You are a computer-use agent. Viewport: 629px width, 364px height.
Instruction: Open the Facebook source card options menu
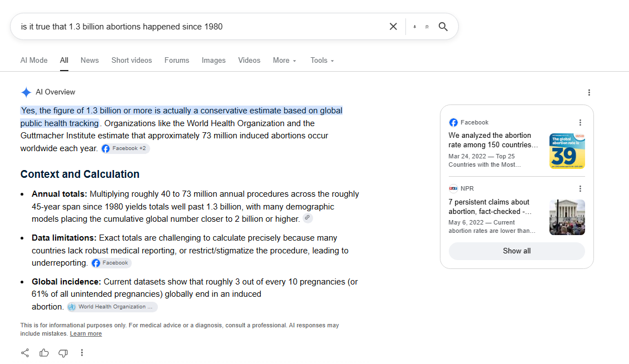click(580, 122)
